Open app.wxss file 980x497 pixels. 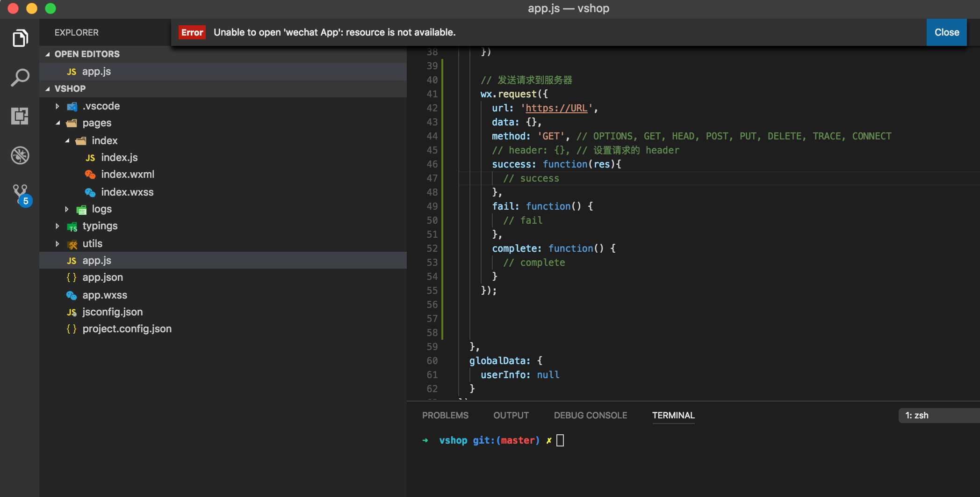[x=105, y=295]
